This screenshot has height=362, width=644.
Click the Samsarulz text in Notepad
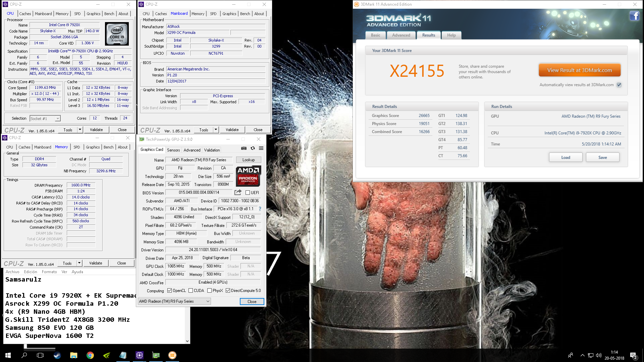pyautogui.click(x=23, y=280)
